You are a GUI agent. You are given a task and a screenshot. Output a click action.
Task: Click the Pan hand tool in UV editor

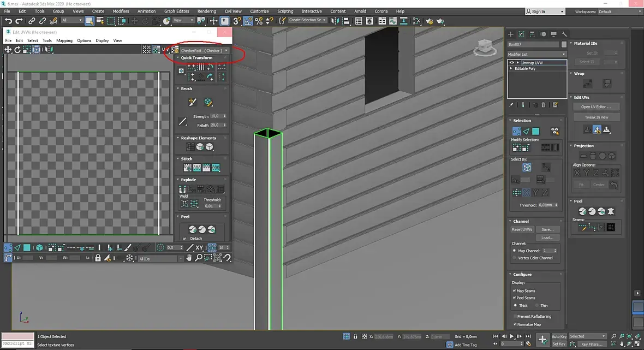coord(189,258)
